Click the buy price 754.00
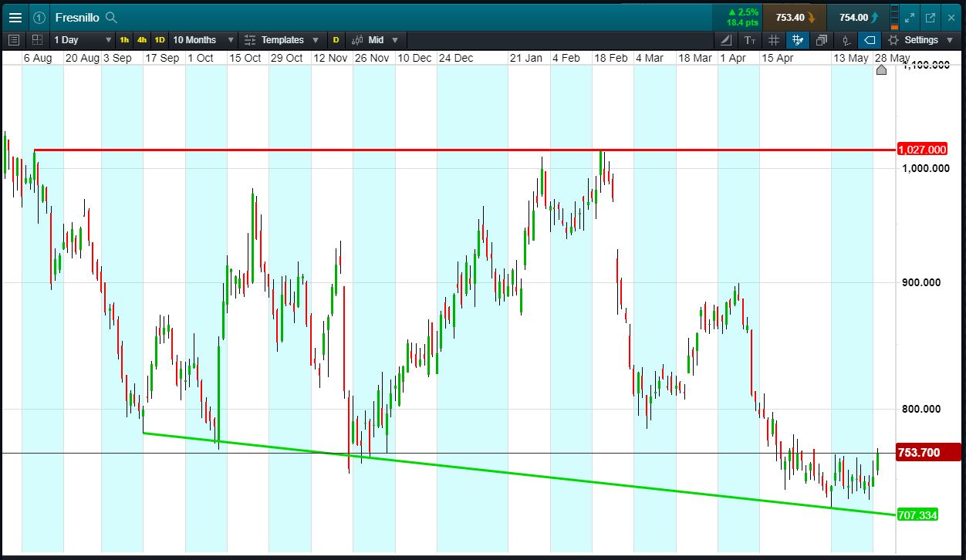The height and width of the screenshot is (560, 966). [x=858, y=17]
